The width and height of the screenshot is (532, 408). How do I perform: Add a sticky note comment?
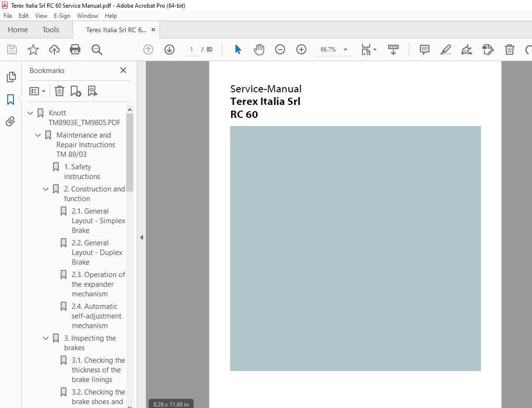pyautogui.click(x=424, y=50)
